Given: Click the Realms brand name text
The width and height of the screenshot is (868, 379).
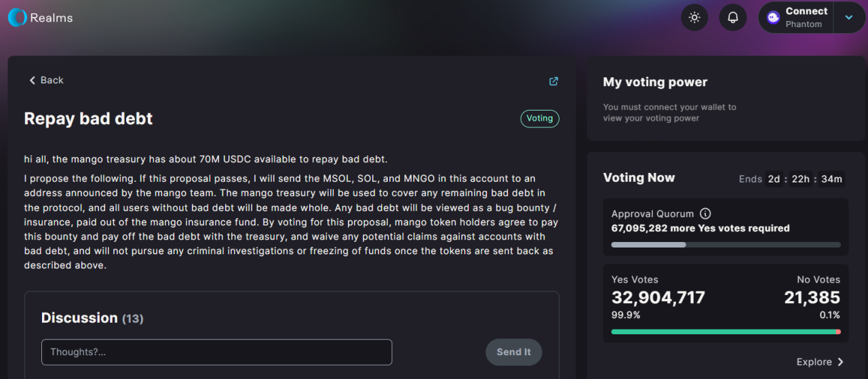Looking at the screenshot, I should (x=52, y=18).
